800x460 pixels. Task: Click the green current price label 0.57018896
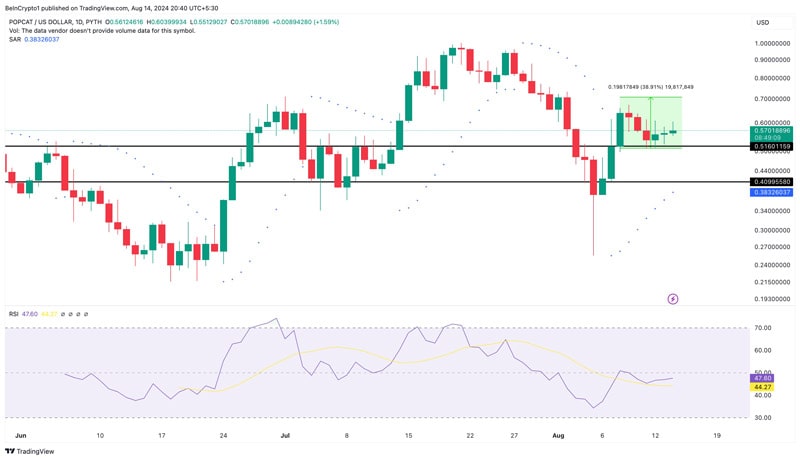pyautogui.click(x=772, y=130)
